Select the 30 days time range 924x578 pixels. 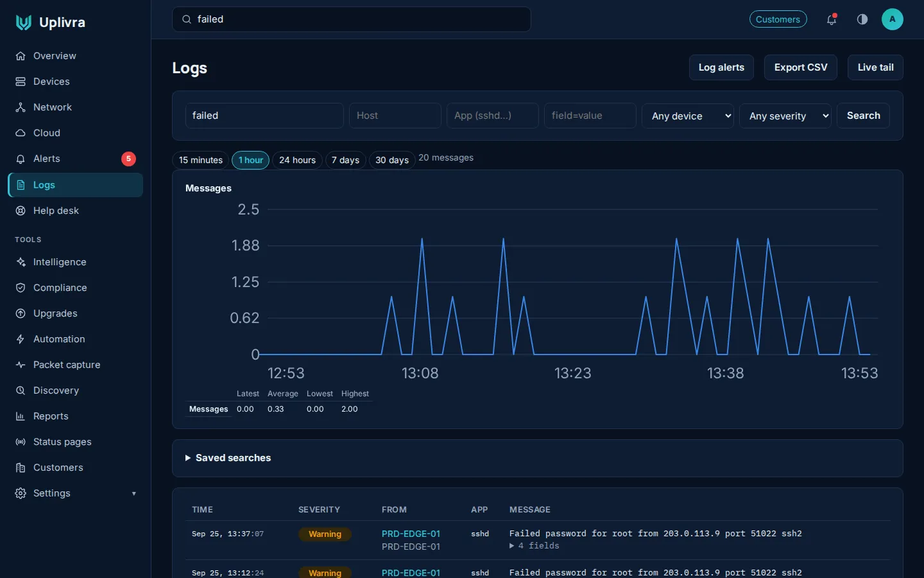click(392, 160)
